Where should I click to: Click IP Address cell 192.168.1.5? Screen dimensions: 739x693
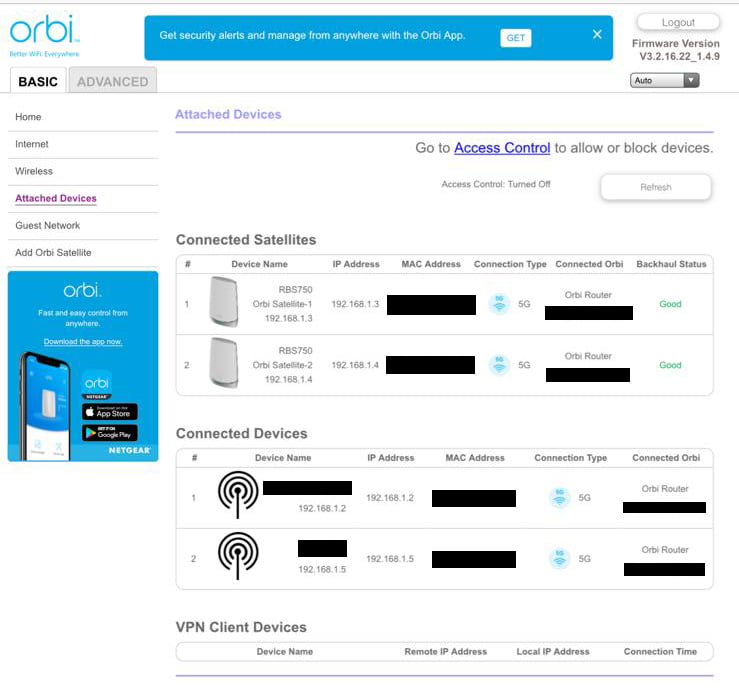tap(390, 559)
